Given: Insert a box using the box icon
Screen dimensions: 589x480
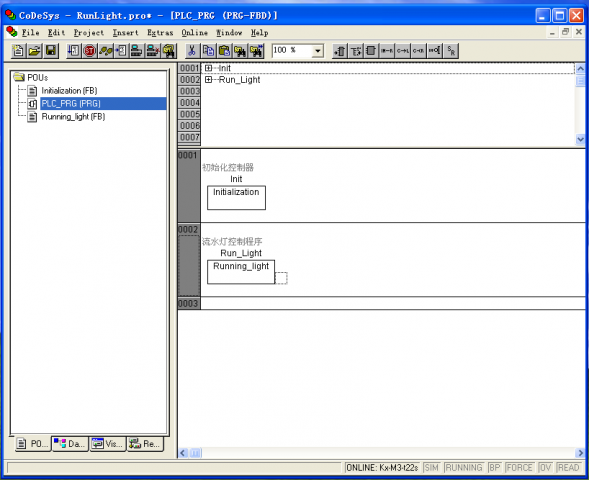Looking at the screenshot, I should (x=371, y=51).
